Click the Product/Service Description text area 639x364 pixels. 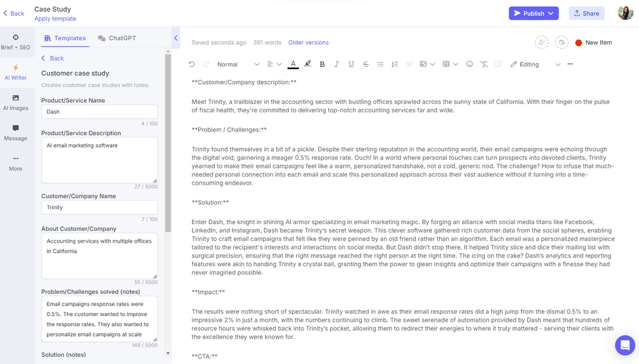(100, 160)
